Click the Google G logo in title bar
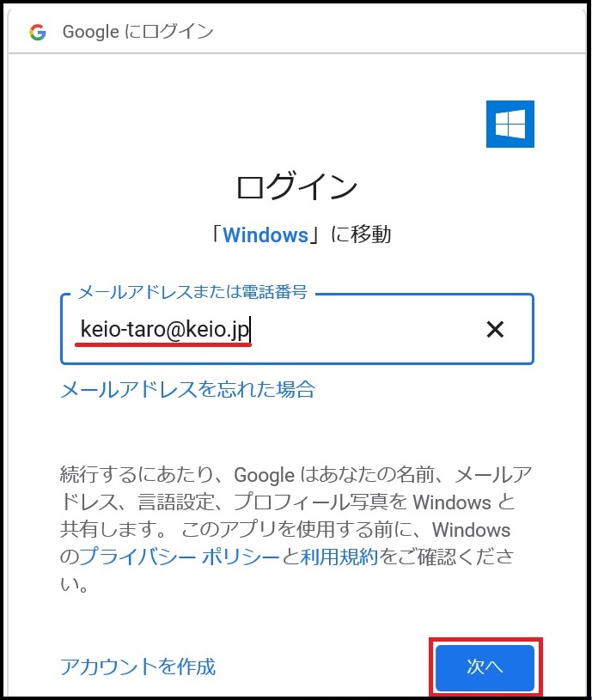Screen dimensions: 592x700 click(38, 32)
